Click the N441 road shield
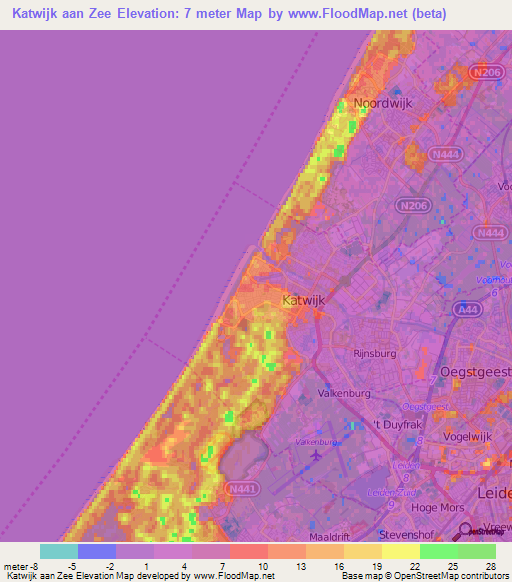Image resolution: width=512 pixels, height=582 pixels. (x=242, y=489)
